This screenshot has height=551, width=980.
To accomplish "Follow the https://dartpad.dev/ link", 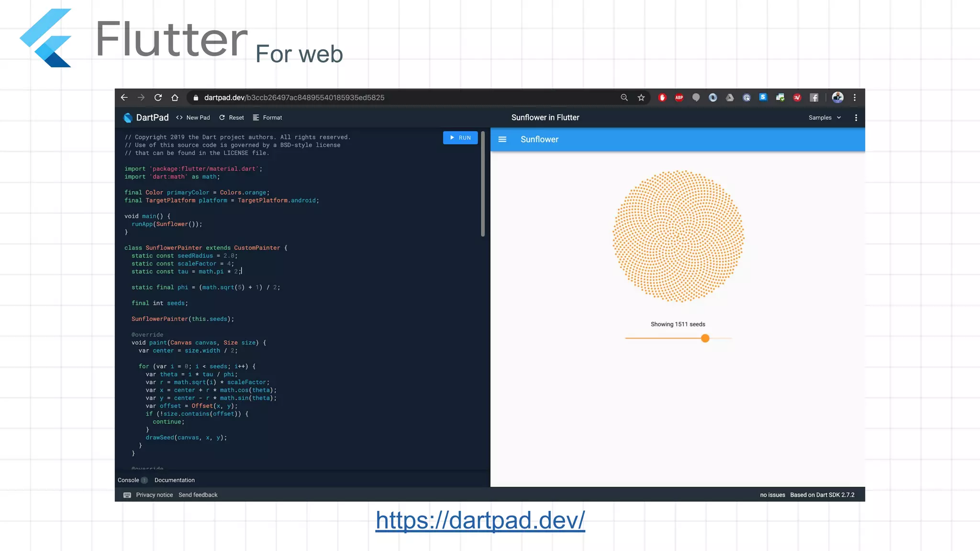I will 480,520.
